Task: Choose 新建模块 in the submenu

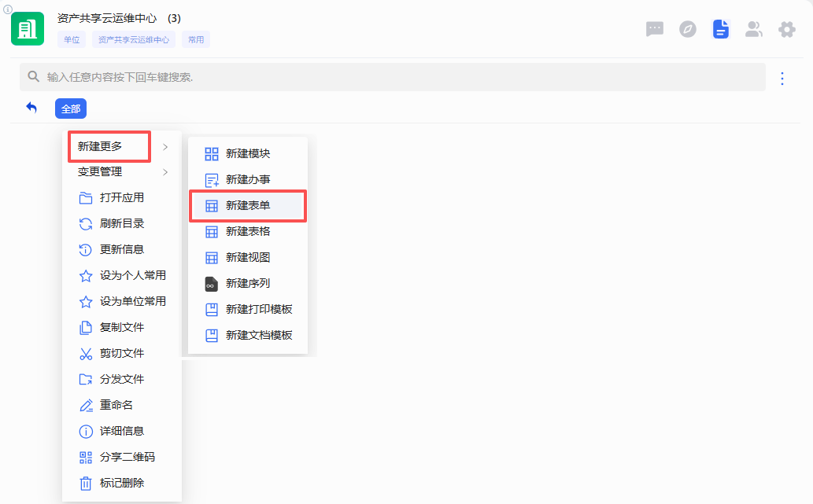Action: click(x=248, y=153)
